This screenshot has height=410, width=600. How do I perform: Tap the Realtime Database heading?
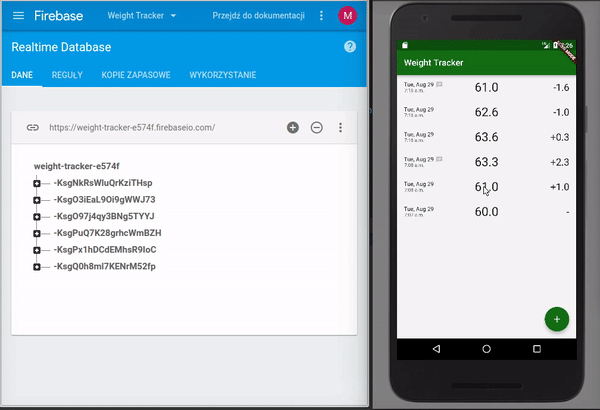61,47
